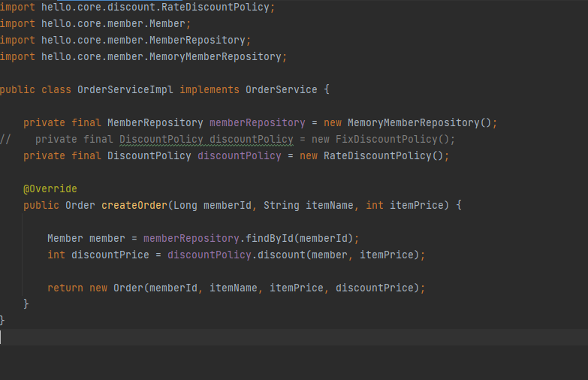This screenshot has height=380, width=588.
Task: Place caret on the empty last line
Action: [294, 337]
